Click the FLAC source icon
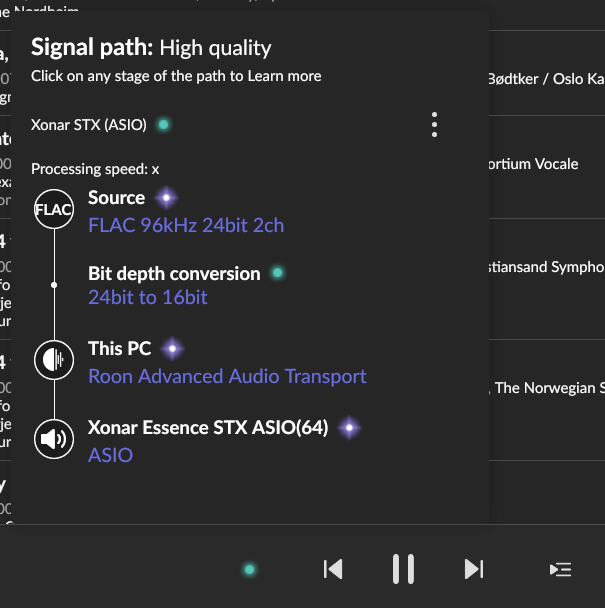The width and height of the screenshot is (605, 608). [54, 210]
